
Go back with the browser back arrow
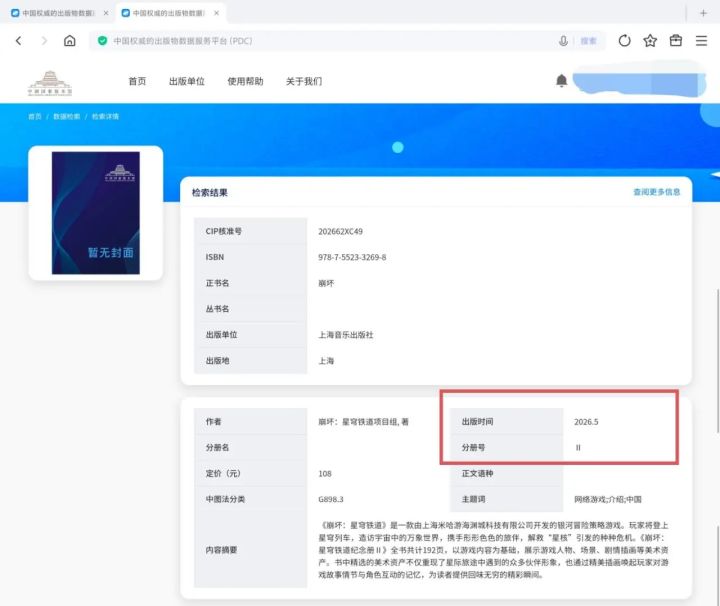click(18, 41)
